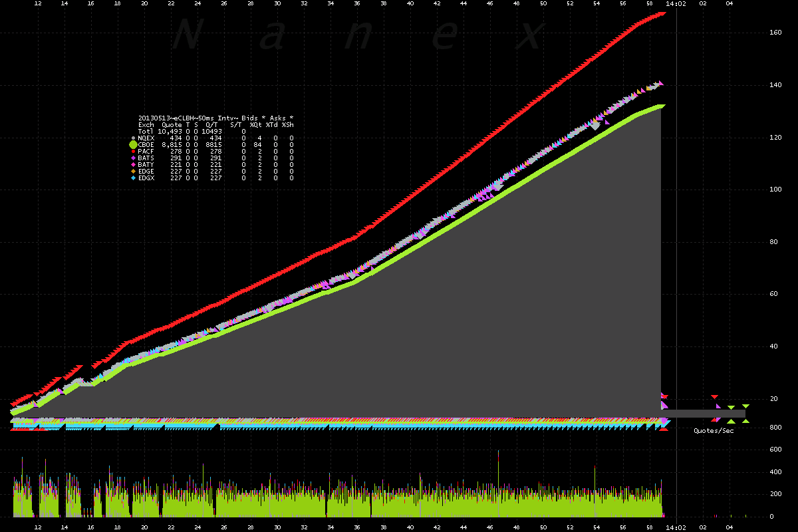
Task: Click the blue EDGX legend diamond
Action: (x=133, y=178)
